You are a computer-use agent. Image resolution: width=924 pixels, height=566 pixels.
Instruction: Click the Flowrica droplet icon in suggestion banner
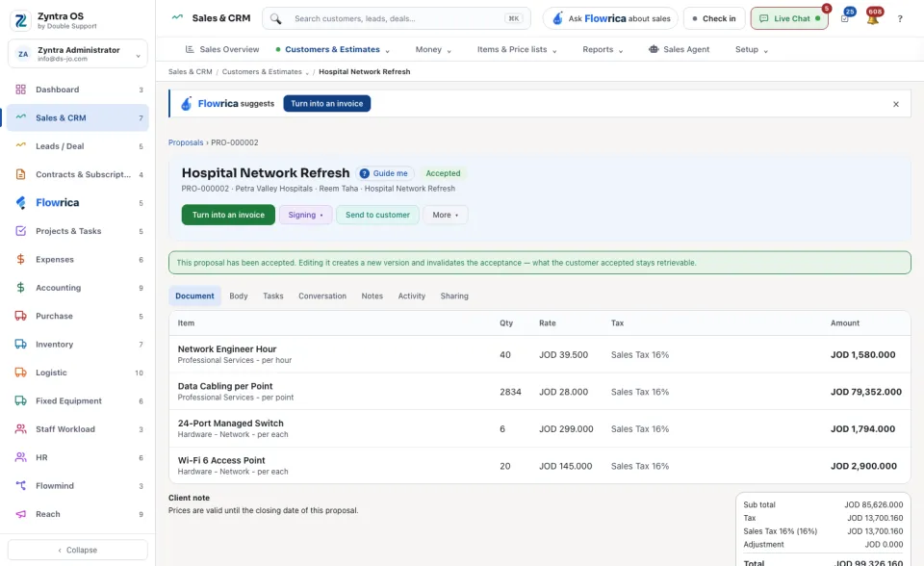tap(186, 104)
